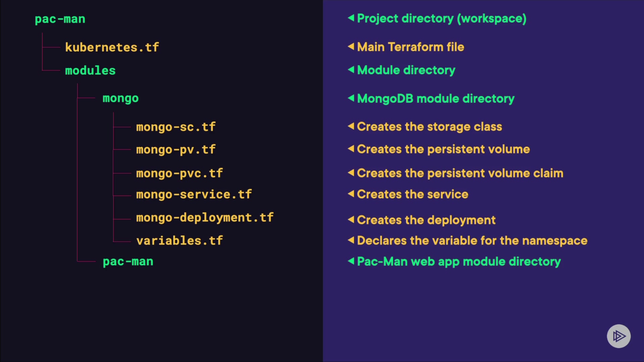Select the root pac-man project folder

pos(60,19)
